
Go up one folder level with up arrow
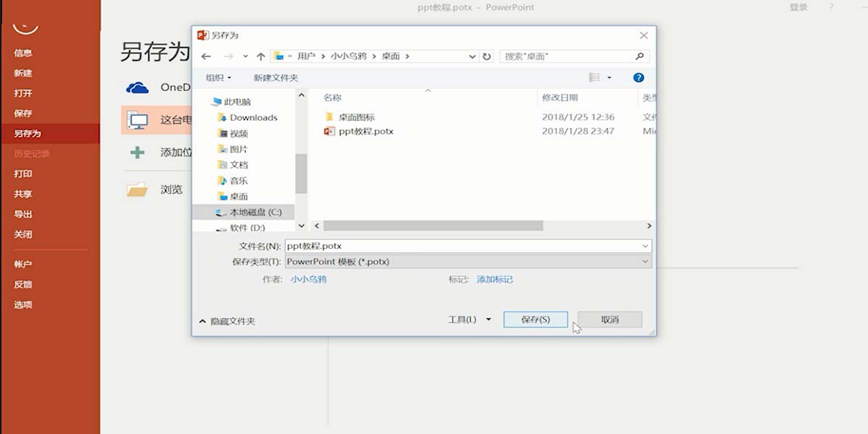[260, 56]
